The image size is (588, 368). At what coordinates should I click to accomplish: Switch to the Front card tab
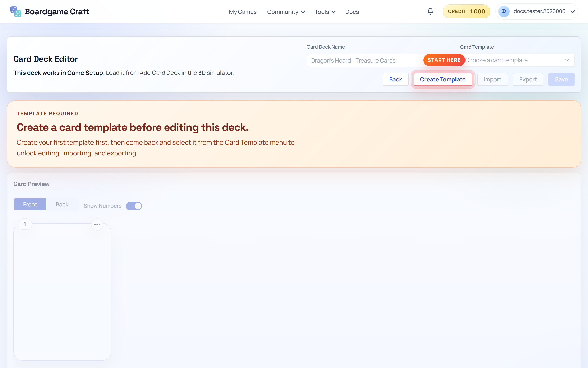[30, 204]
